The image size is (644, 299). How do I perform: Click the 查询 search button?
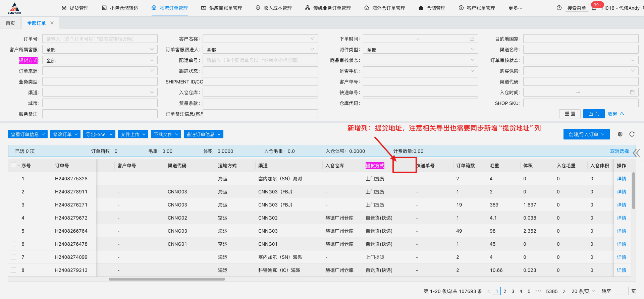coord(594,114)
